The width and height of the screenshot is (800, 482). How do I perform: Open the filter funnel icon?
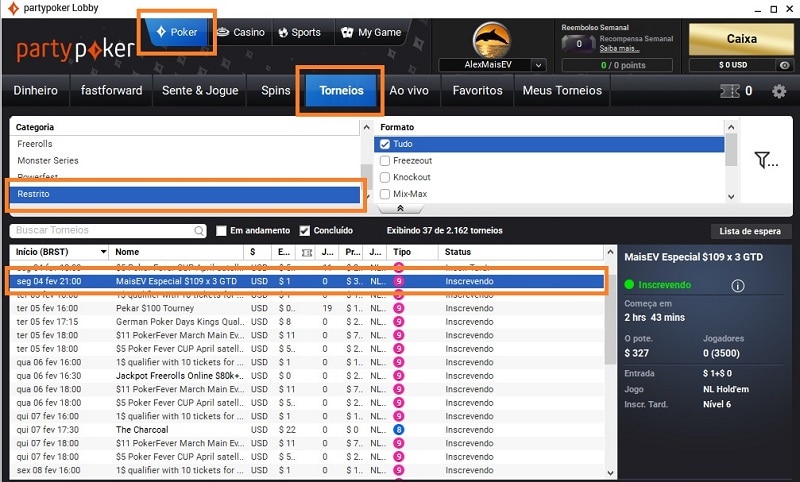click(x=766, y=160)
